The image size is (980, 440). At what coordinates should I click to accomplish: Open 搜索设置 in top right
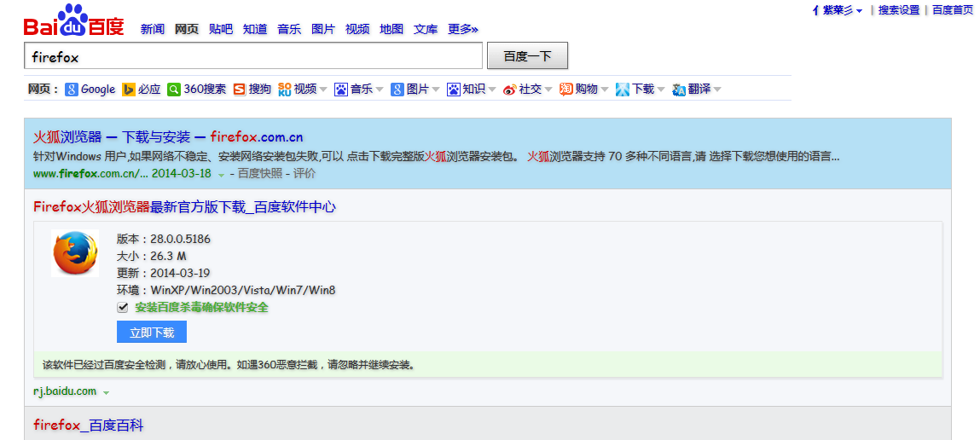899,10
